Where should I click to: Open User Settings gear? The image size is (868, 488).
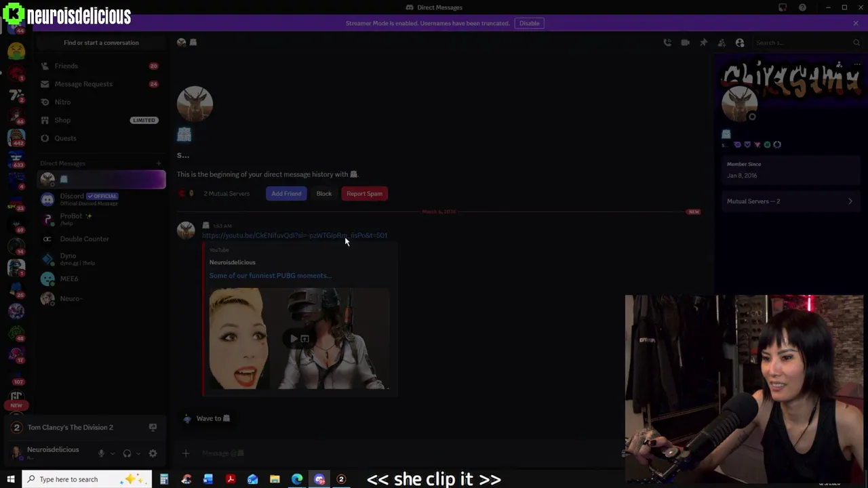tap(153, 453)
